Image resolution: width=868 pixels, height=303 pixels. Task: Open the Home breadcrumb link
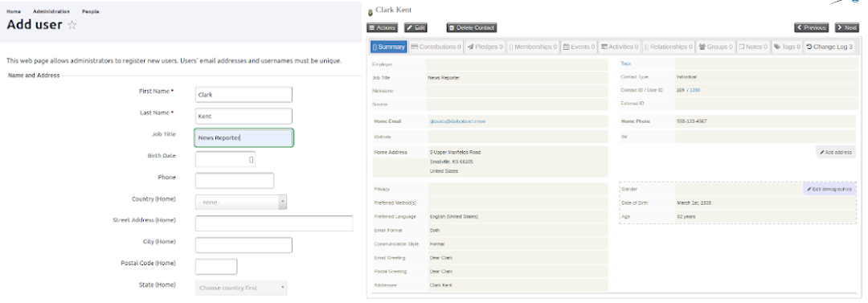point(14,11)
